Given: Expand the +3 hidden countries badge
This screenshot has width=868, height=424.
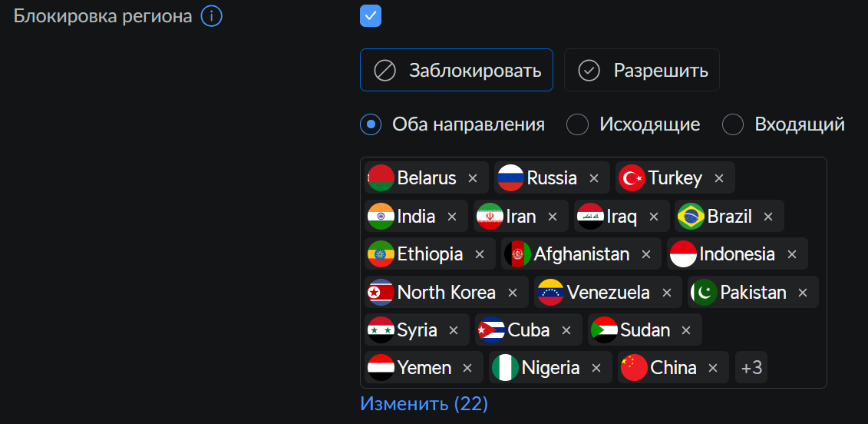Looking at the screenshot, I should (x=751, y=367).
